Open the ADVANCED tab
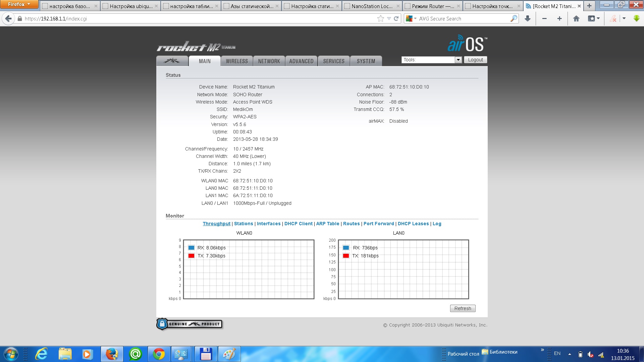This screenshot has width=644, height=362. point(301,61)
